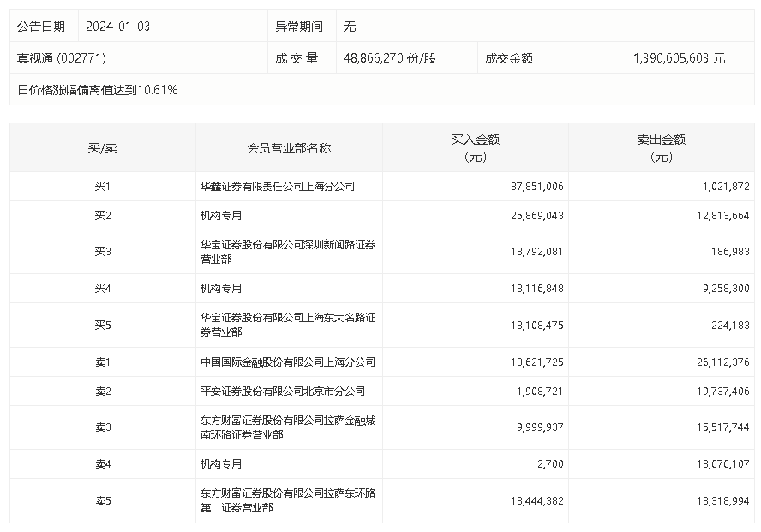Click the 买/卖 column header
Screen dimensions: 761x532
[x=103, y=147]
